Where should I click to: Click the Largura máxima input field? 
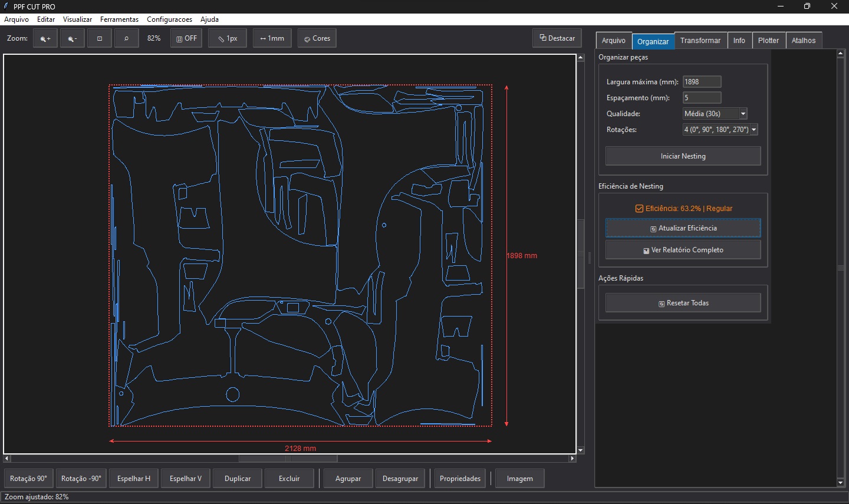(702, 82)
